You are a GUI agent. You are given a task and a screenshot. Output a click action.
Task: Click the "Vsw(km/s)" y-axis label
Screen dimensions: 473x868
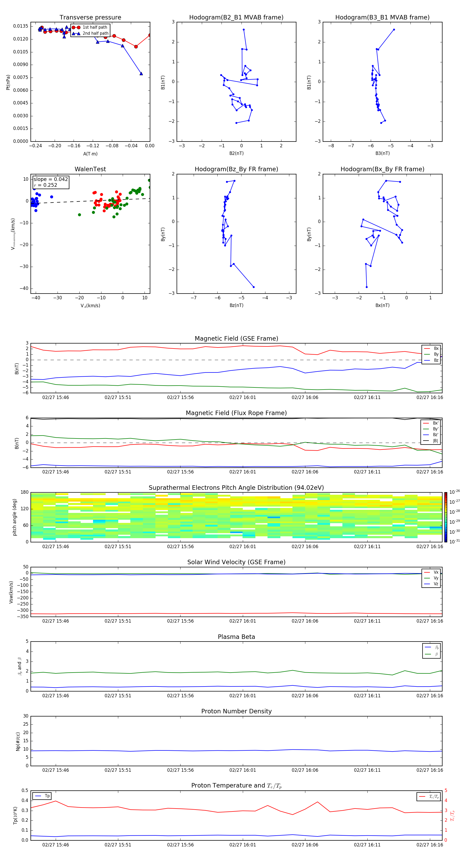click(11, 592)
